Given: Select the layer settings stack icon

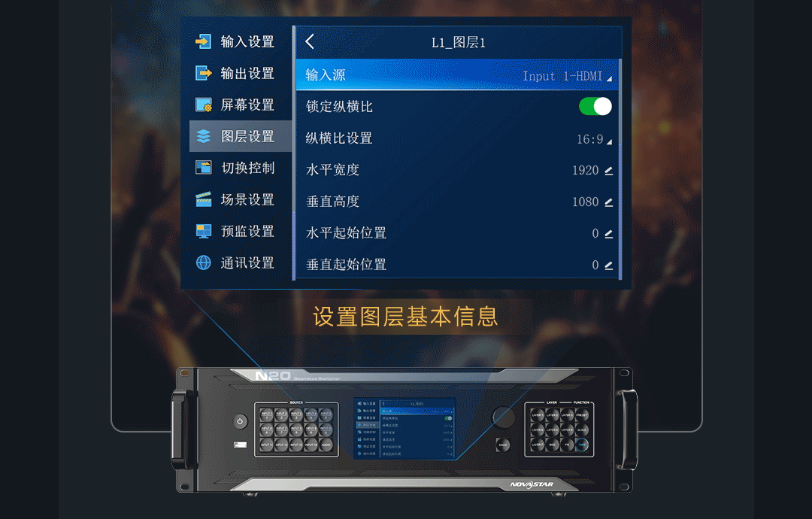Looking at the screenshot, I should (204, 136).
